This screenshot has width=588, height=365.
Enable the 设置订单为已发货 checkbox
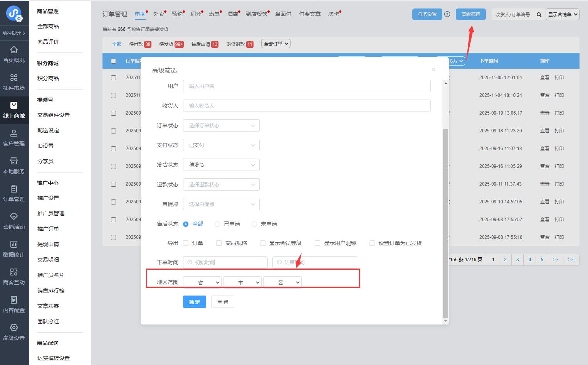(372, 243)
